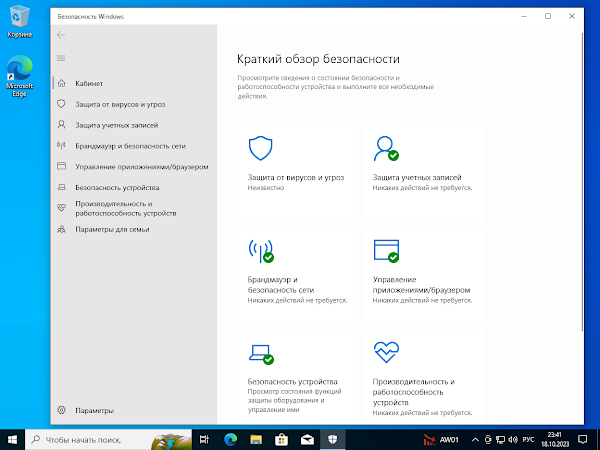The height and width of the screenshot is (450, 600).
Task: Select the Microsoft Edge desktop shortcut
Action: coord(19,77)
